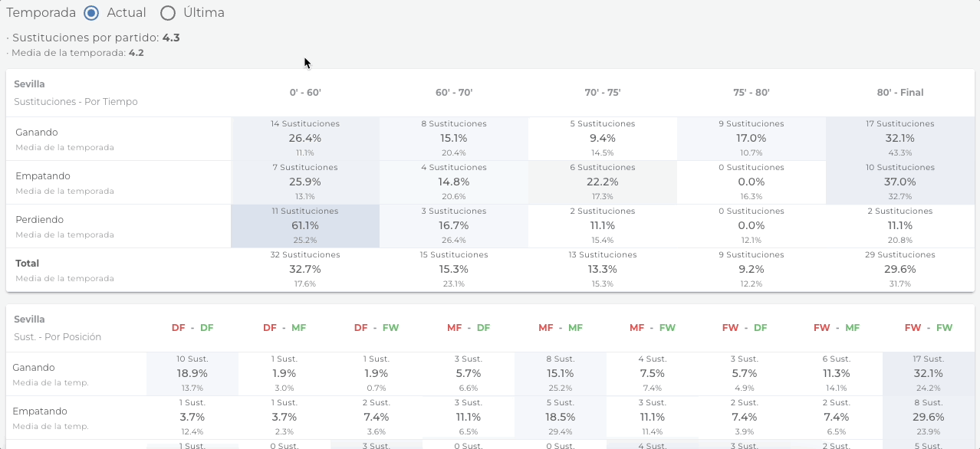The width and height of the screenshot is (980, 449).
Task: Click the 61.1% Perdiendo 0'-60' cell
Action: [x=305, y=226]
